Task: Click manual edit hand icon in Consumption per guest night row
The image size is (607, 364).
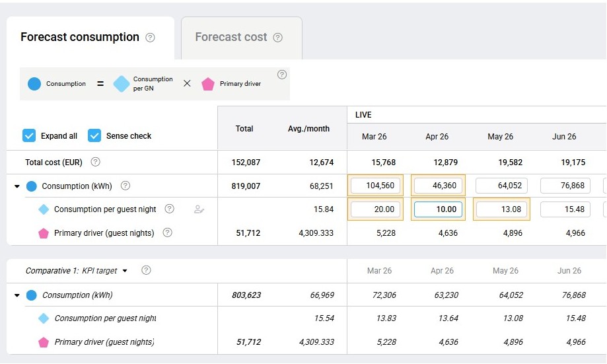Action: coord(199,209)
